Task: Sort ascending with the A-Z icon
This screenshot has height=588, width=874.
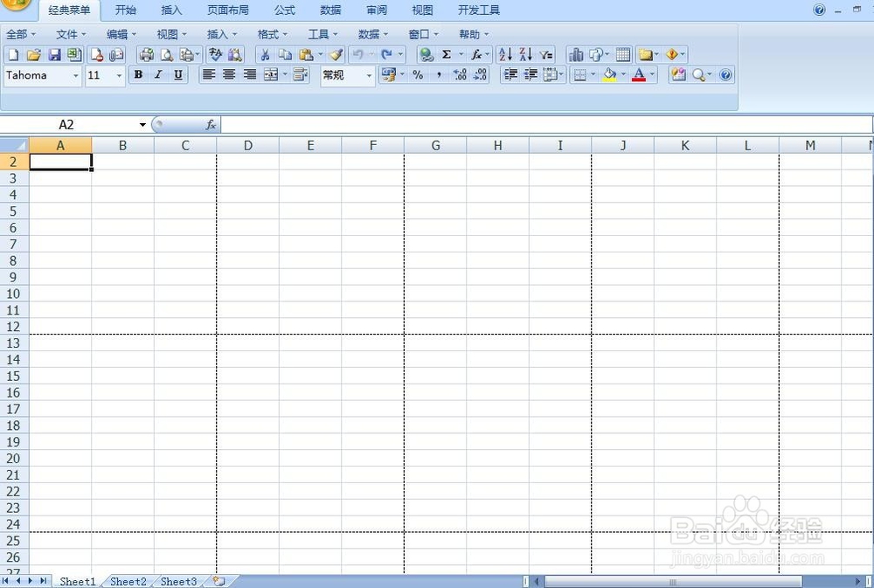Action: (505, 55)
